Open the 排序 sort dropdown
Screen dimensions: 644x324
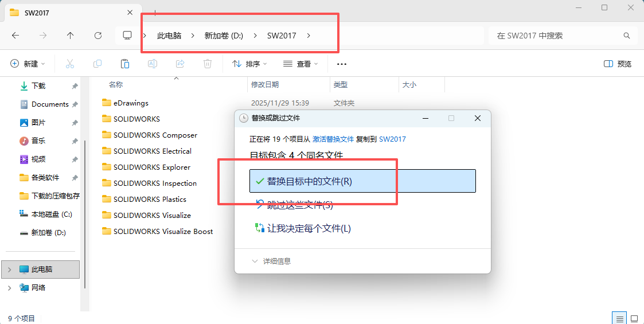(x=249, y=64)
